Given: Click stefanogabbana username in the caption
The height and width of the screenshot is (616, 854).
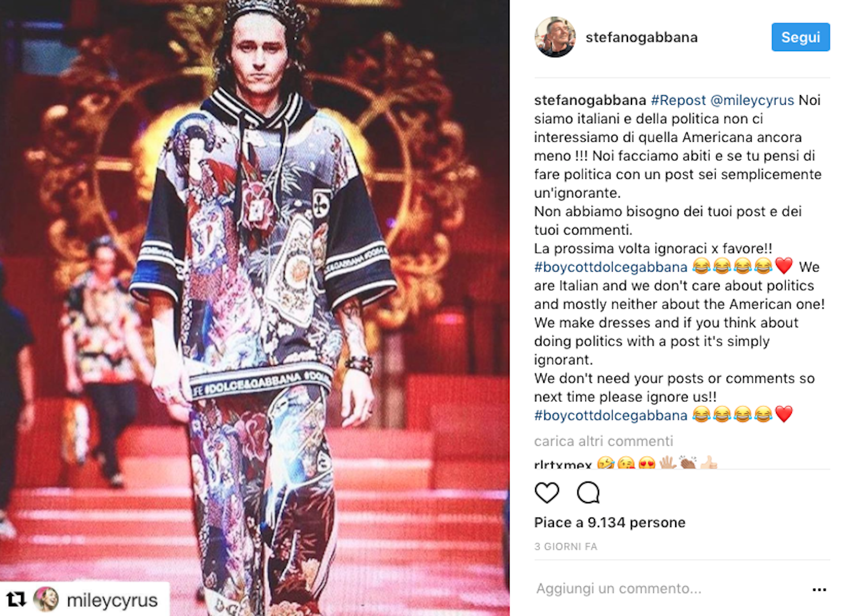Looking at the screenshot, I should tap(590, 100).
